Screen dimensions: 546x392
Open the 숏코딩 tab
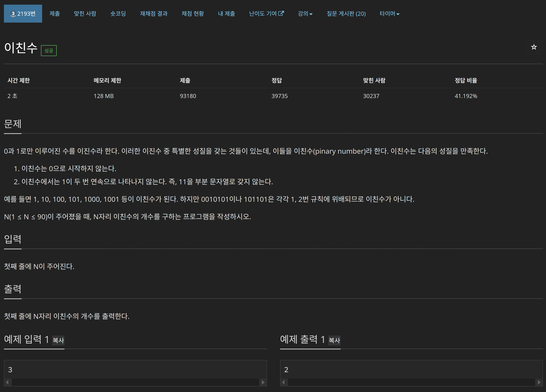pos(118,14)
